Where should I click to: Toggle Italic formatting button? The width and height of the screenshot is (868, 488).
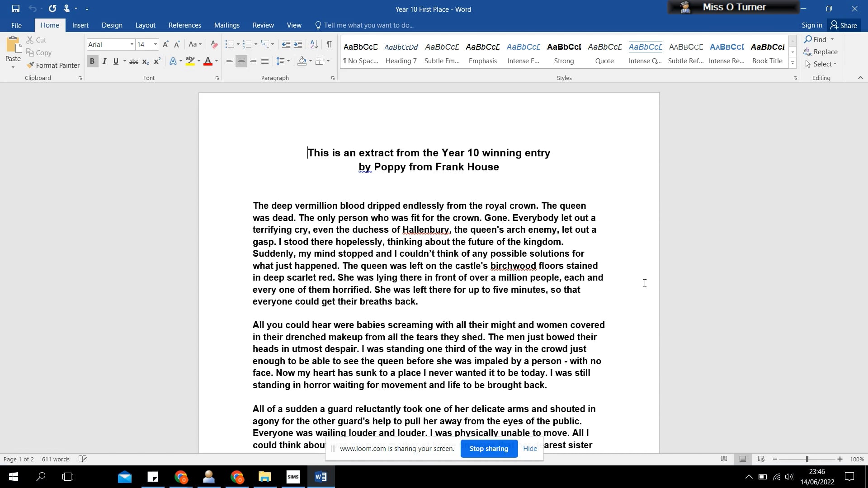coord(104,61)
